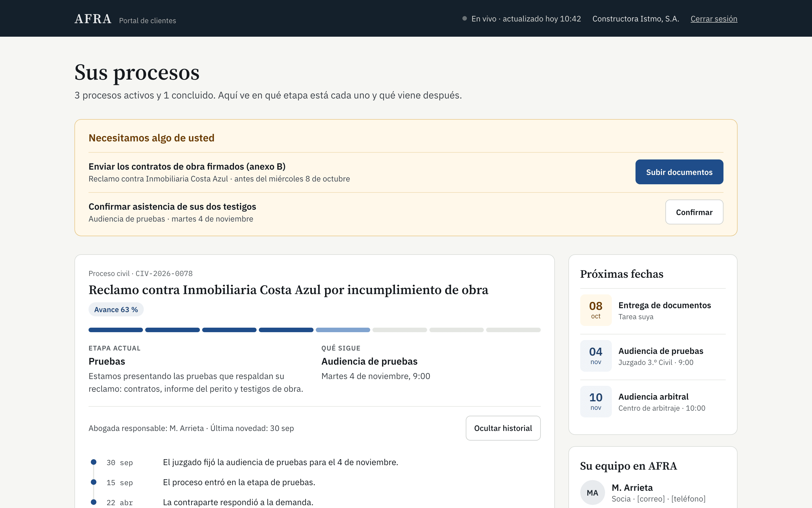
Task: Click the AFRA logo in header
Action: tap(93, 19)
